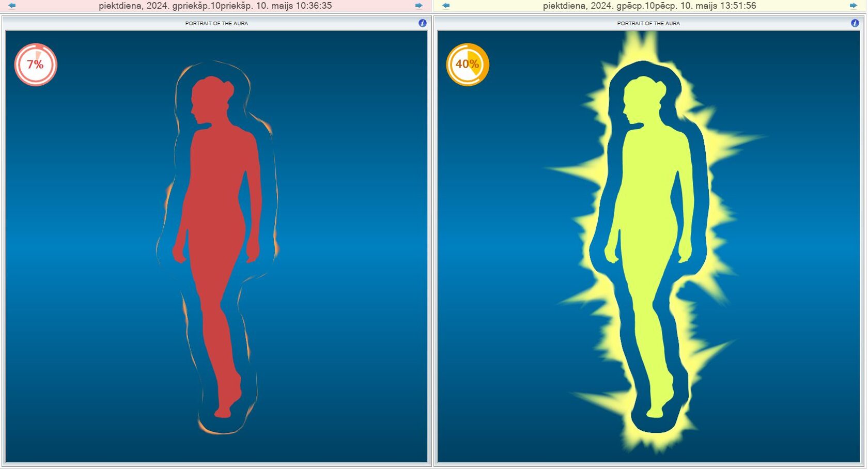Go to previous record in left panel
The width and height of the screenshot is (868, 470).
[12, 6]
